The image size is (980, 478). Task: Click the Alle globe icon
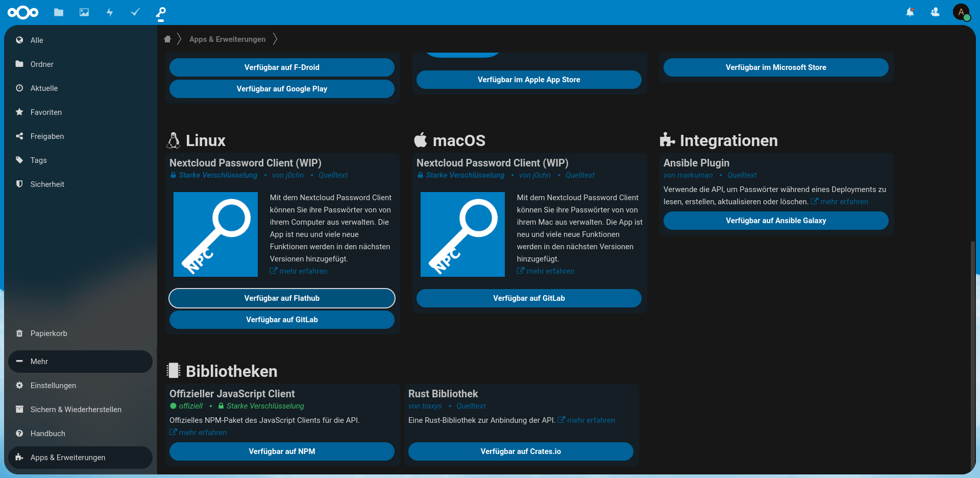(x=19, y=40)
